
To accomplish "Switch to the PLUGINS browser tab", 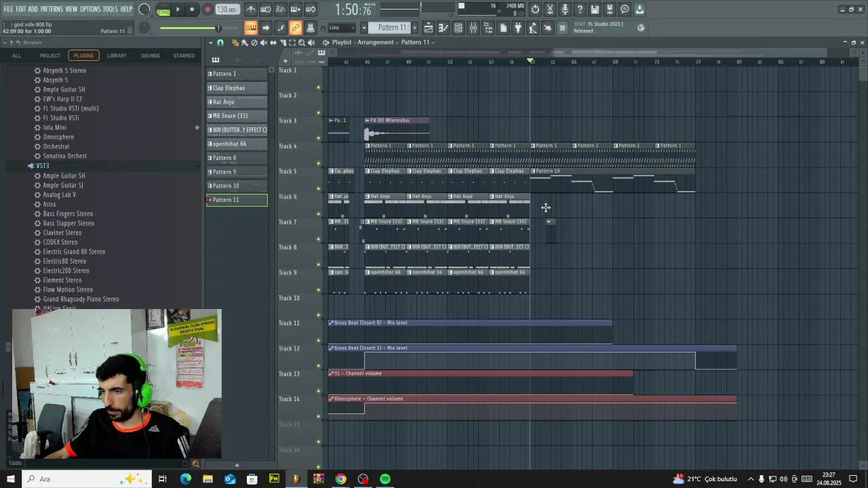I will tap(83, 56).
